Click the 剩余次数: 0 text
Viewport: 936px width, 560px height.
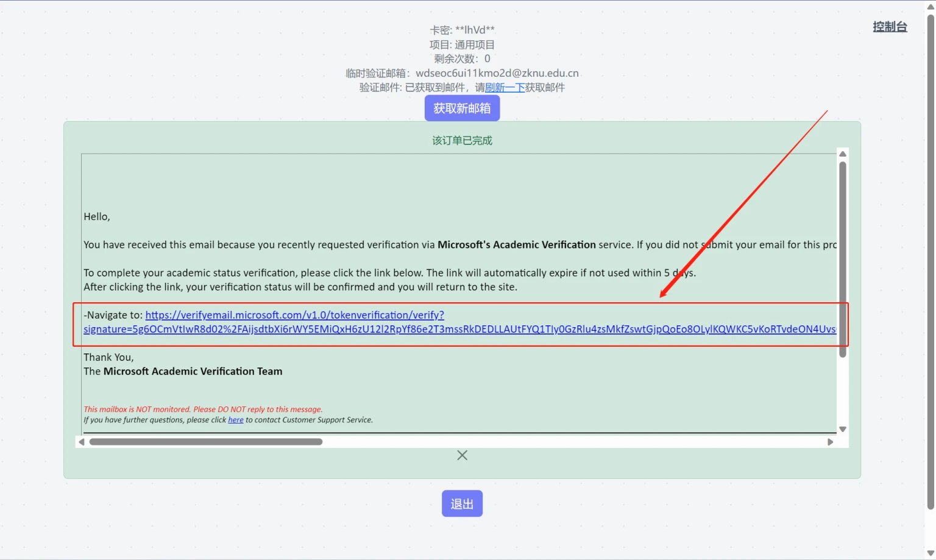(x=462, y=58)
